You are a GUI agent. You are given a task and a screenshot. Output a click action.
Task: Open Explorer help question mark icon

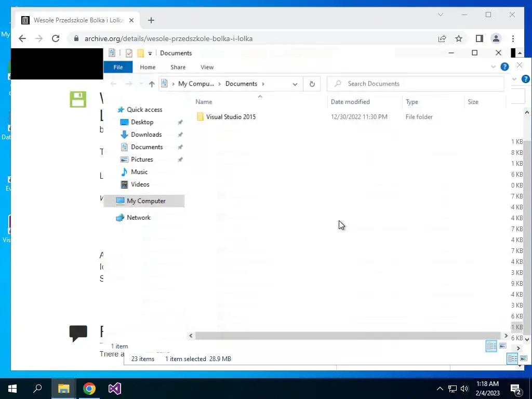pyautogui.click(x=504, y=67)
